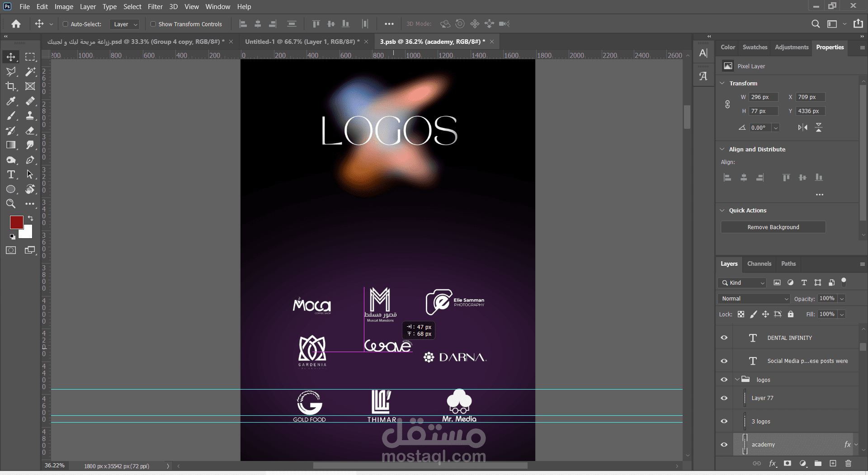Select the Healing Brush tool
This screenshot has width=868, height=475.
[x=30, y=101]
